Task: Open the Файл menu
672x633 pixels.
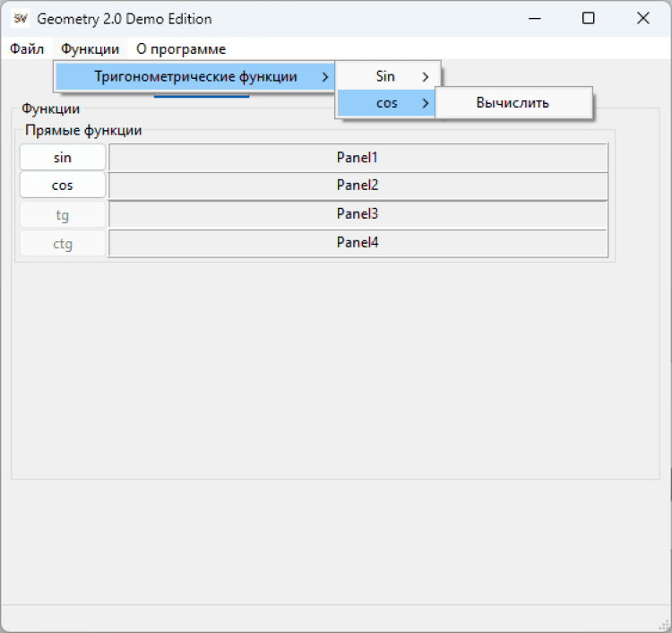Action: (27, 49)
